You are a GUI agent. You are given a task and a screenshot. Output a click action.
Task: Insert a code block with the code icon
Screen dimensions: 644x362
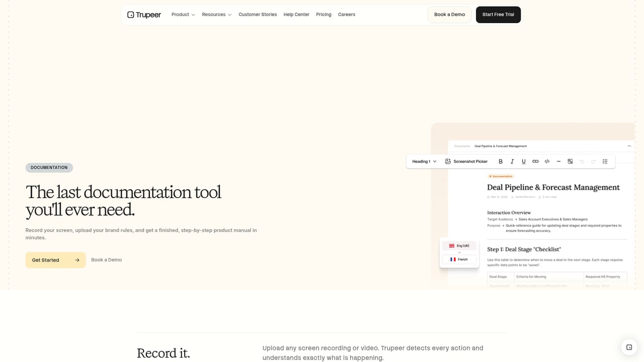(547, 161)
